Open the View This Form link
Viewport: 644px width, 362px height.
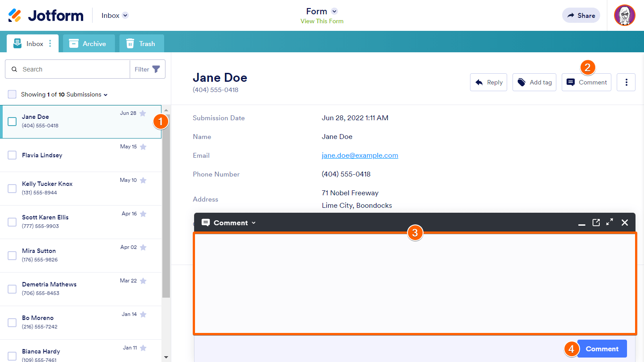(322, 21)
